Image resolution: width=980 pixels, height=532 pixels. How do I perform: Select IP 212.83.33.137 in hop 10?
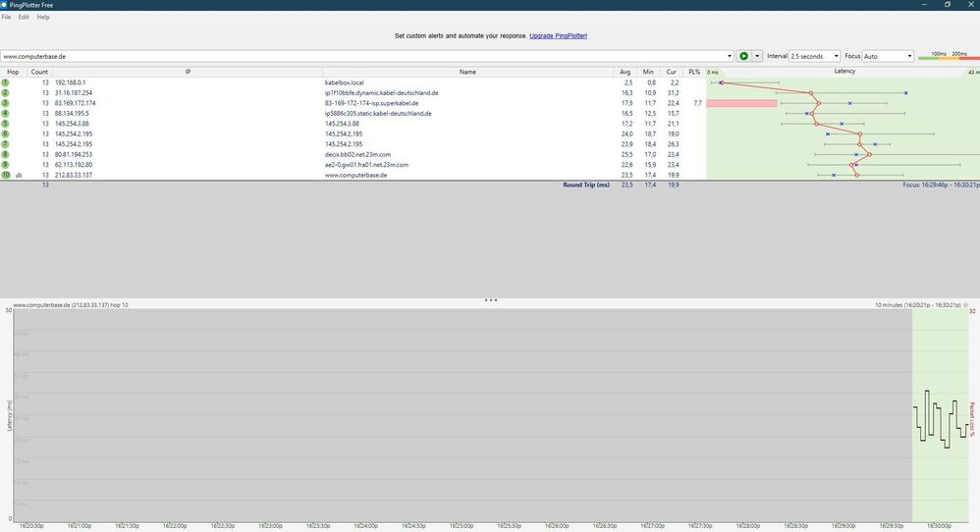coord(73,175)
